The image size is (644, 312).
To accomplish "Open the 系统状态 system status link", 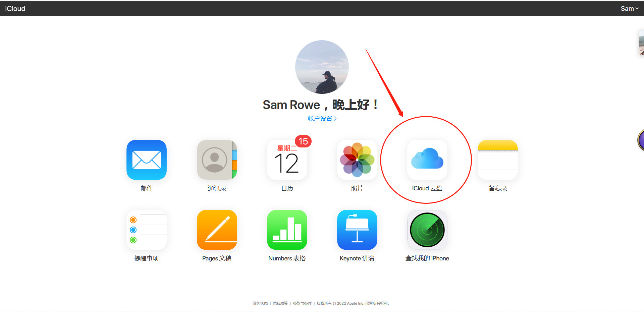I will 260,303.
